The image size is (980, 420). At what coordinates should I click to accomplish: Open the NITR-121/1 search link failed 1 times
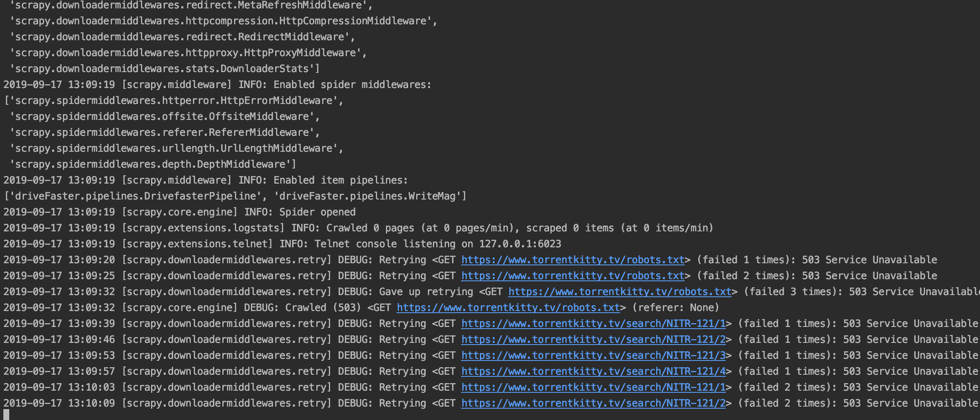point(593,323)
